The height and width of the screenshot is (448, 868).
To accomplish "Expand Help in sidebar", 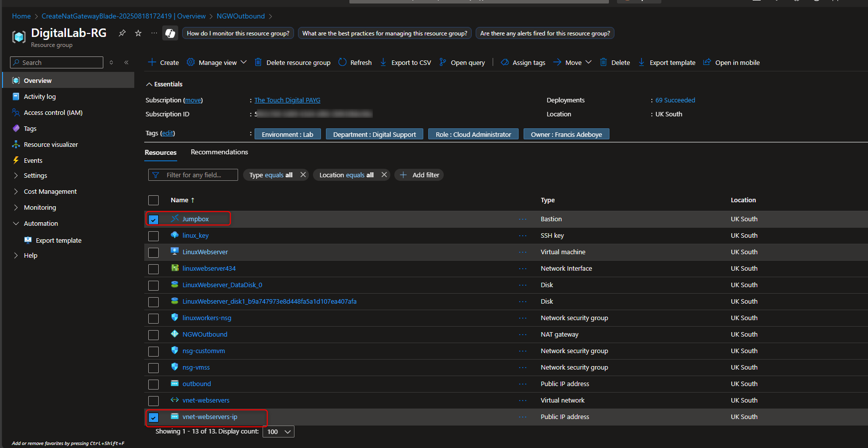I will 30,255.
